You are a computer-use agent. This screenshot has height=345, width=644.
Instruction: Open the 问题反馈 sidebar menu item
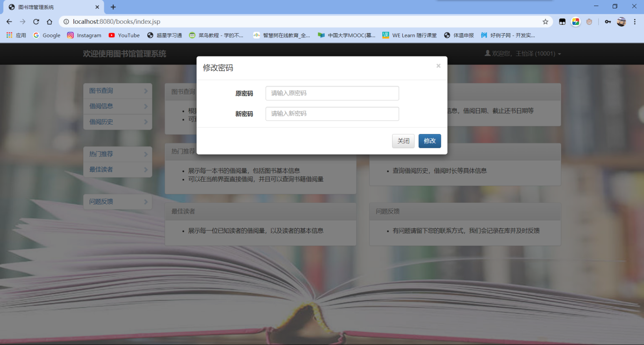point(118,202)
